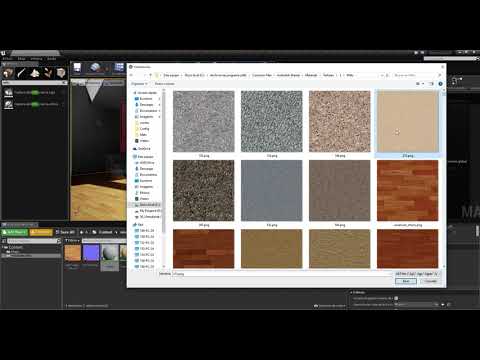The height and width of the screenshot is (360, 480).
Task: Click the Content path breadcrumb in Content Browser
Action: point(105,232)
